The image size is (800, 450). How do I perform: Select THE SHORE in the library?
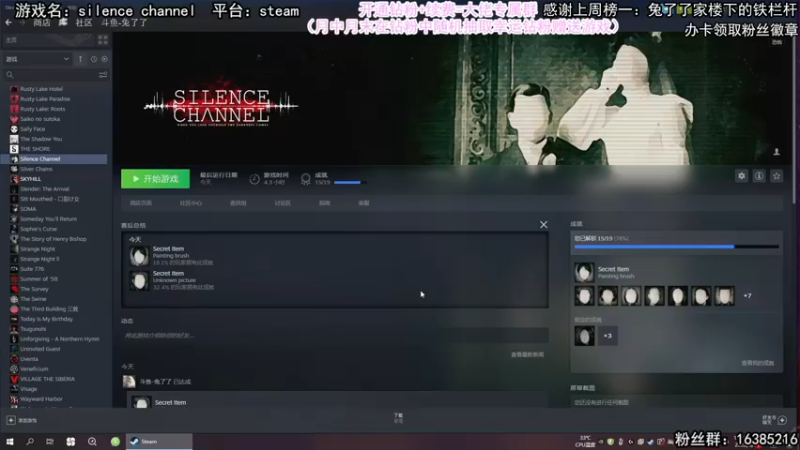tap(35, 149)
